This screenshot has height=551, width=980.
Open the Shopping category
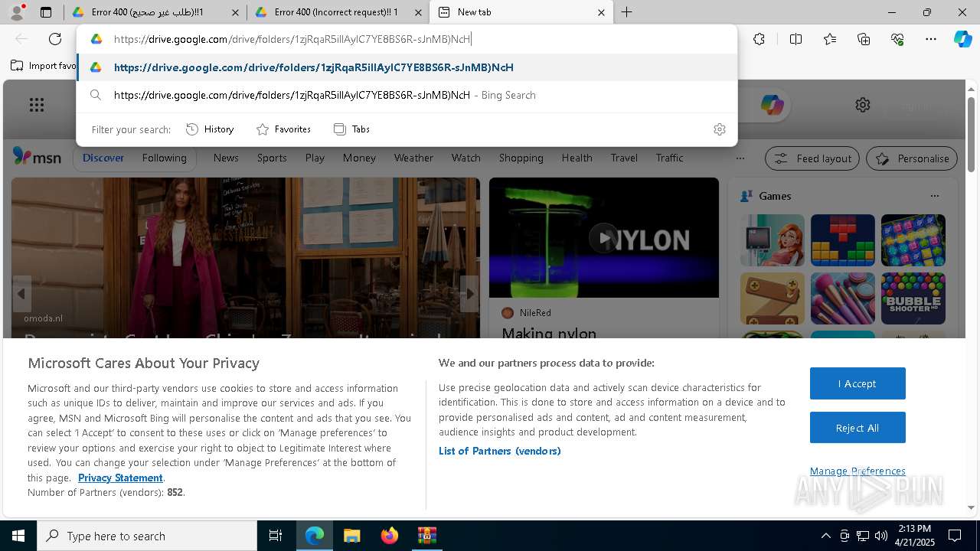pyautogui.click(x=521, y=158)
